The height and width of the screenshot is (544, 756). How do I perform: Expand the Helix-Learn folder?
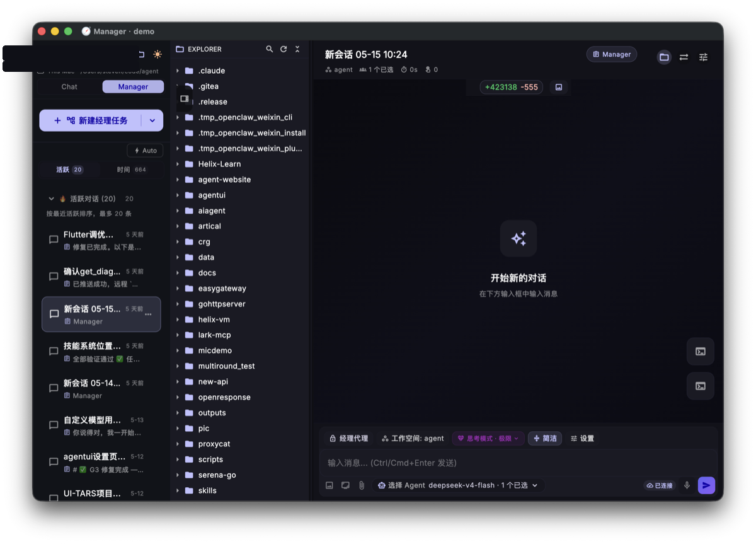point(178,164)
